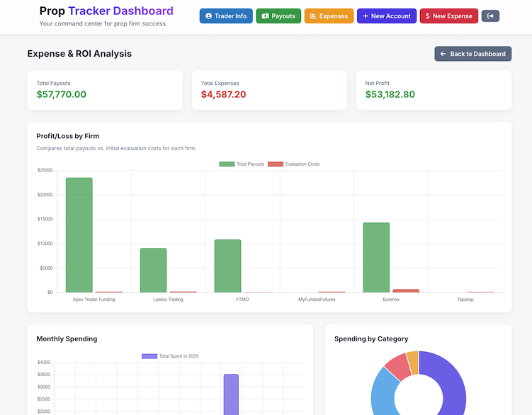Click the money bill icon in Payouts
Viewport: 532px width, 415px height.
coord(265,16)
